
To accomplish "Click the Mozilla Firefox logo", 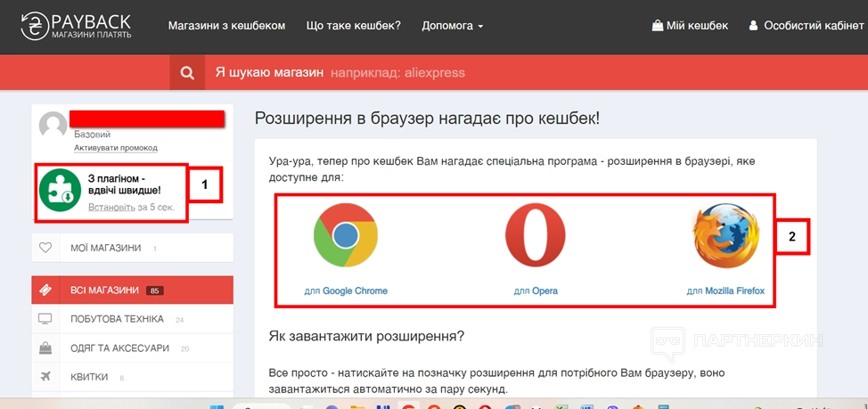I will click(725, 236).
